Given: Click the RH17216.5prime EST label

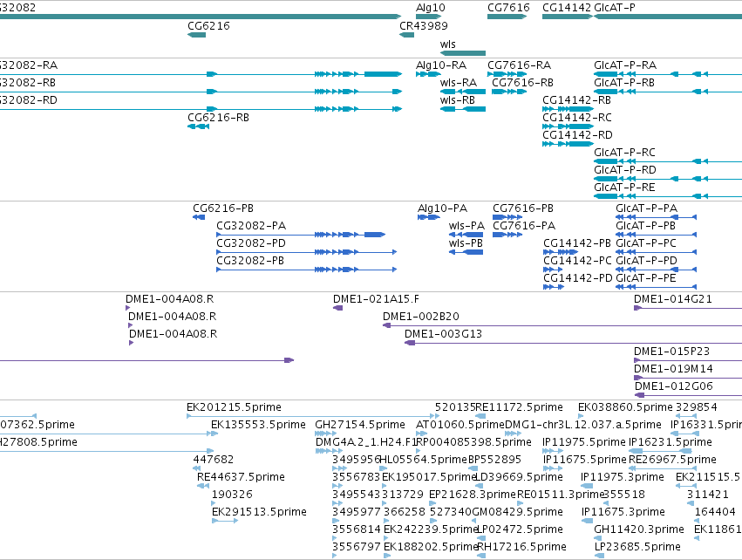Looking at the screenshot, I should pyautogui.click(x=521, y=547).
